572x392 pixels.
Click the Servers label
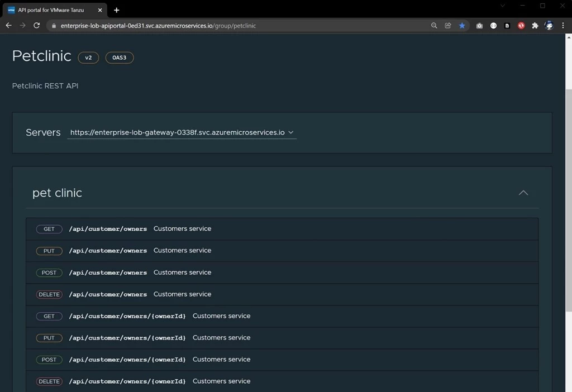(x=43, y=132)
